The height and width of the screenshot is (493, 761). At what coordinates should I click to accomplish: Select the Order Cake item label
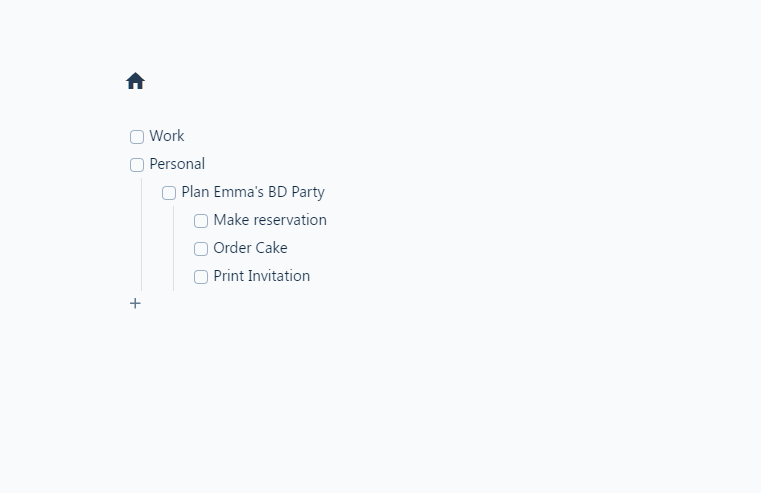250,248
